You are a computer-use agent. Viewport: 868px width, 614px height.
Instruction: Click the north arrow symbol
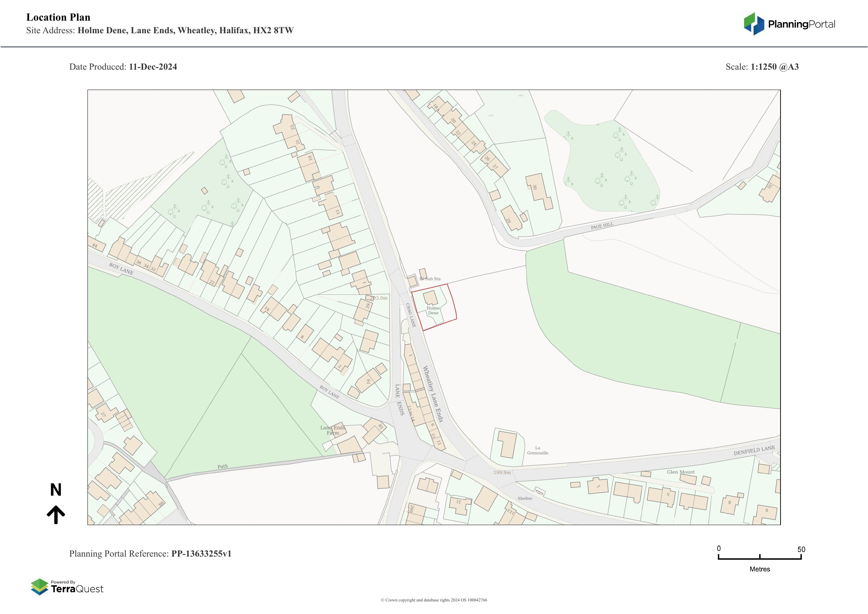pyautogui.click(x=56, y=515)
